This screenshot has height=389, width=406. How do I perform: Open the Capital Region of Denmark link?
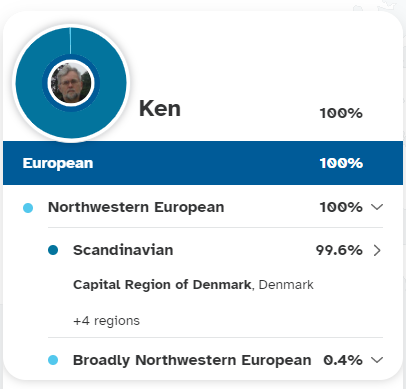click(162, 285)
